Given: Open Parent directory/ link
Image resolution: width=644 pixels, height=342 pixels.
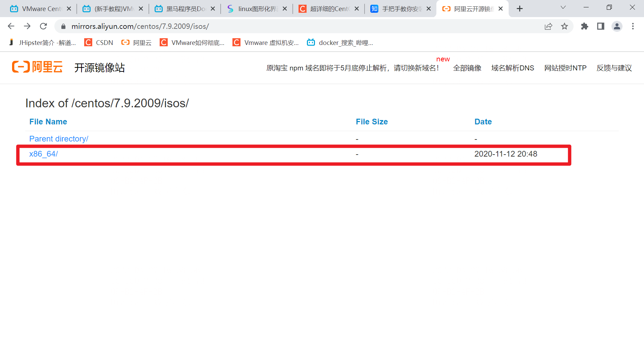Looking at the screenshot, I should (x=59, y=139).
